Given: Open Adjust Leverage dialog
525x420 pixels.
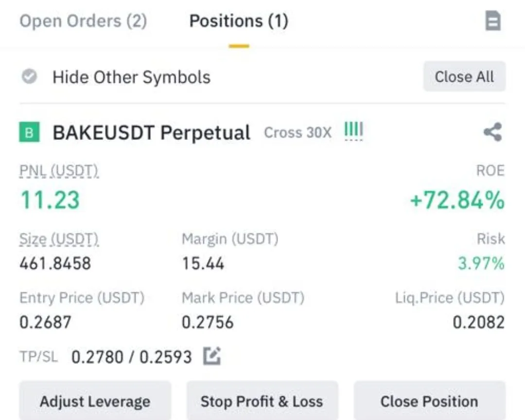Looking at the screenshot, I should click(x=95, y=401).
